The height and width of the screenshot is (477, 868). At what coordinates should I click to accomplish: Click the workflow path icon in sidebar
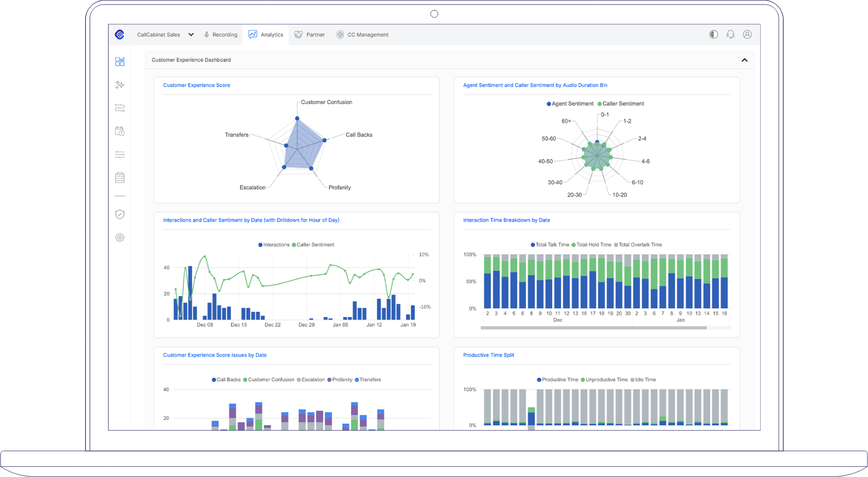click(x=120, y=108)
